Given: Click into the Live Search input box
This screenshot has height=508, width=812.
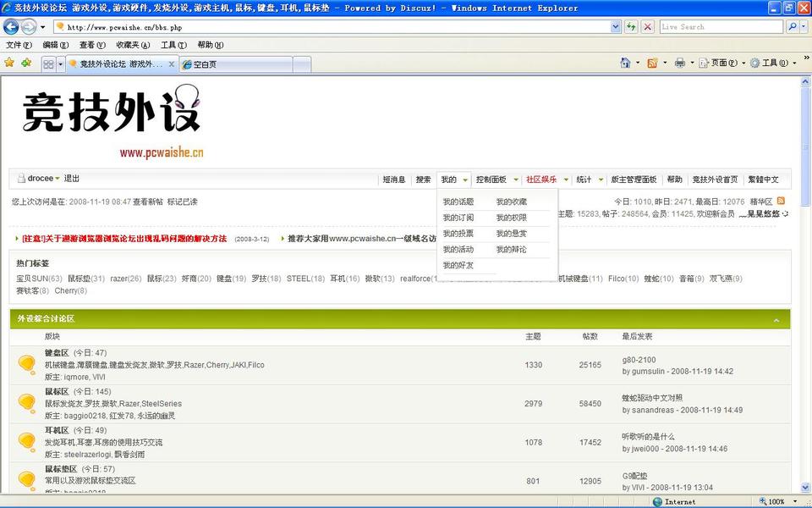Looking at the screenshot, I should point(721,27).
